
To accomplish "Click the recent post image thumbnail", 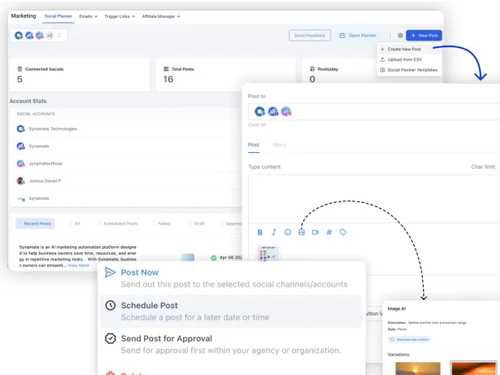I will [x=188, y=257].
